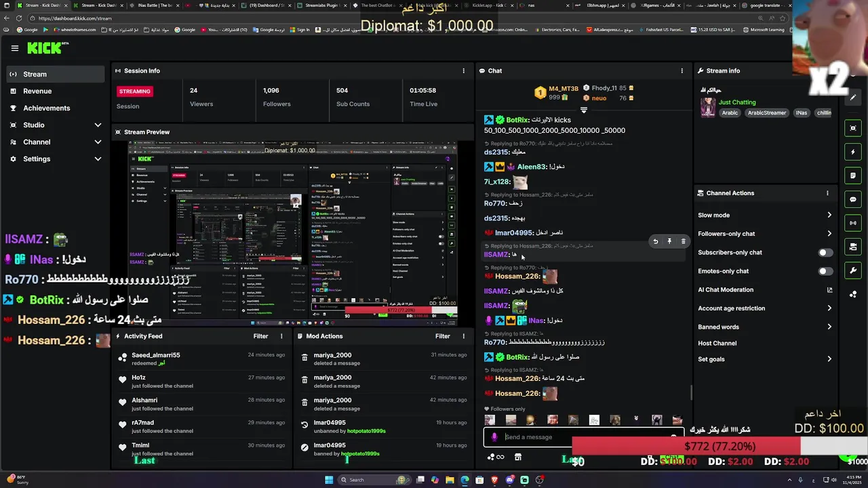
Task: Open Slow mode options arrow
Action: click(829, 216)
